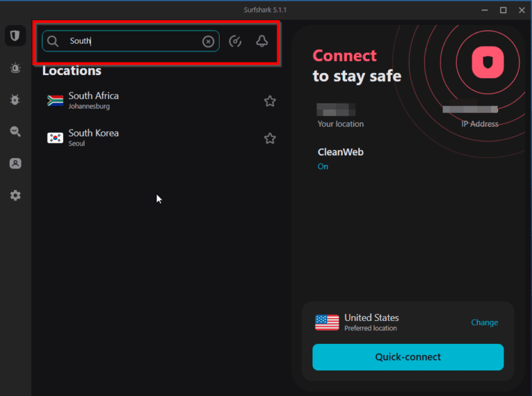The width and height of the screenshot is (532, 396).
Task: Minimize the Surfshark window
Action: (484, 10)
